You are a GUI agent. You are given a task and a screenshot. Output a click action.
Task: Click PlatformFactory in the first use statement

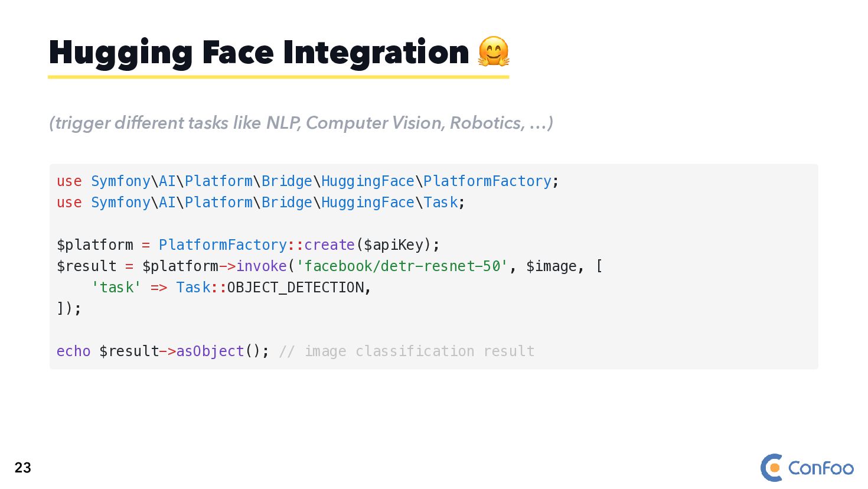pos(487,181)
